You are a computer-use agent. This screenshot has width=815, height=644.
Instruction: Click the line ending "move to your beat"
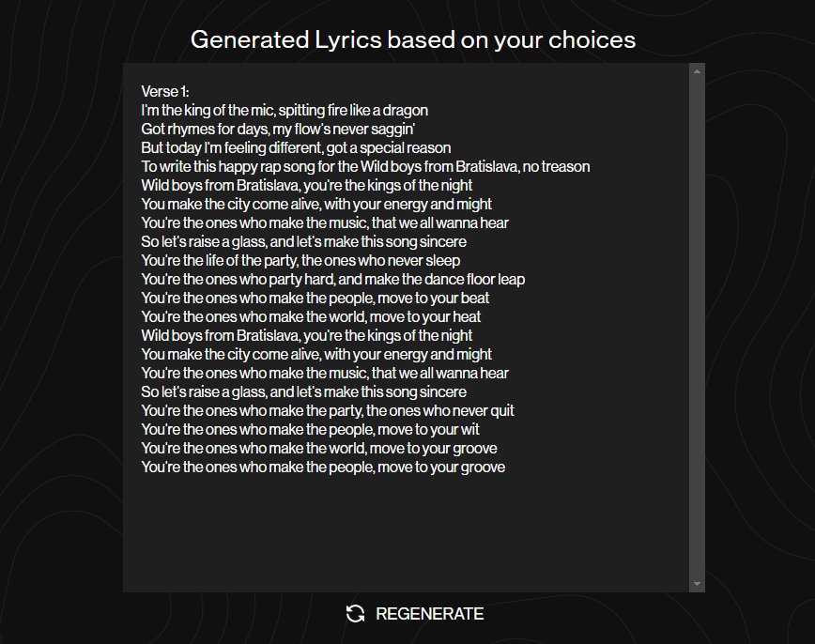315,298
